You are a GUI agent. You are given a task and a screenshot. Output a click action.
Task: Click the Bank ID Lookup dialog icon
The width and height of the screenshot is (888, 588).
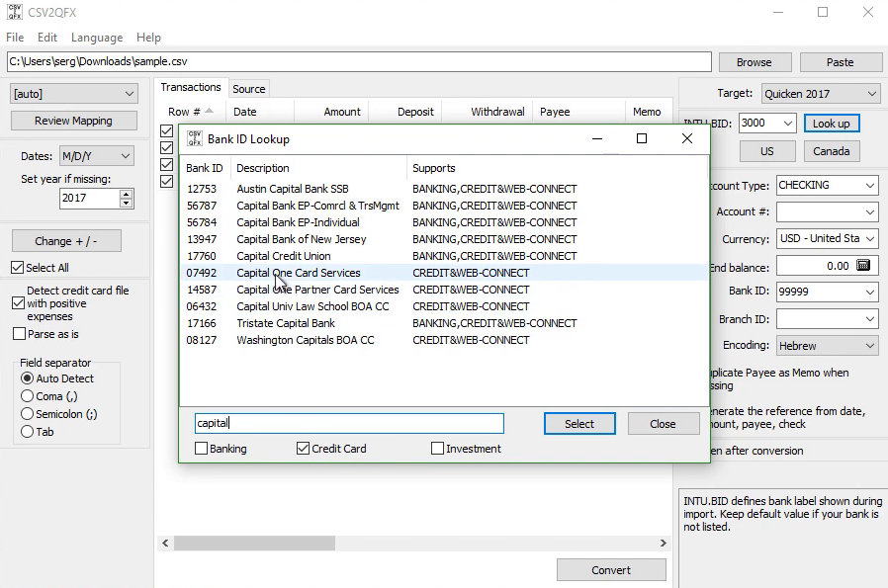click(x=194, y=138)
